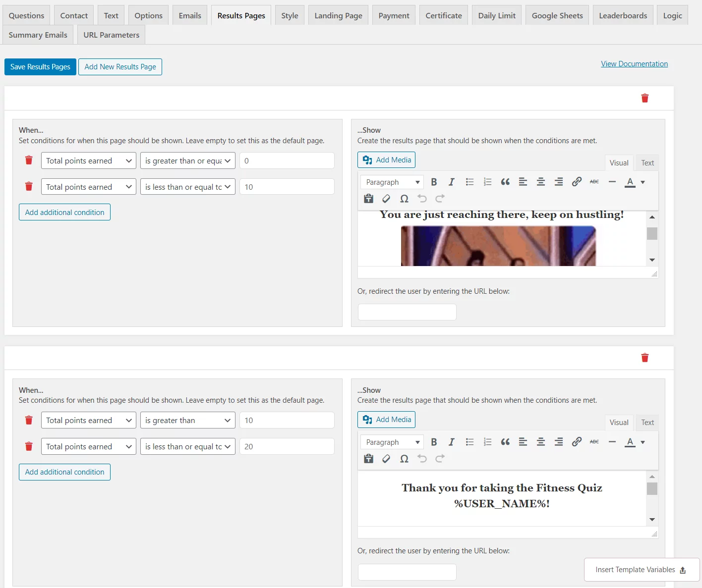Open the URL Parameters tab

112,35
